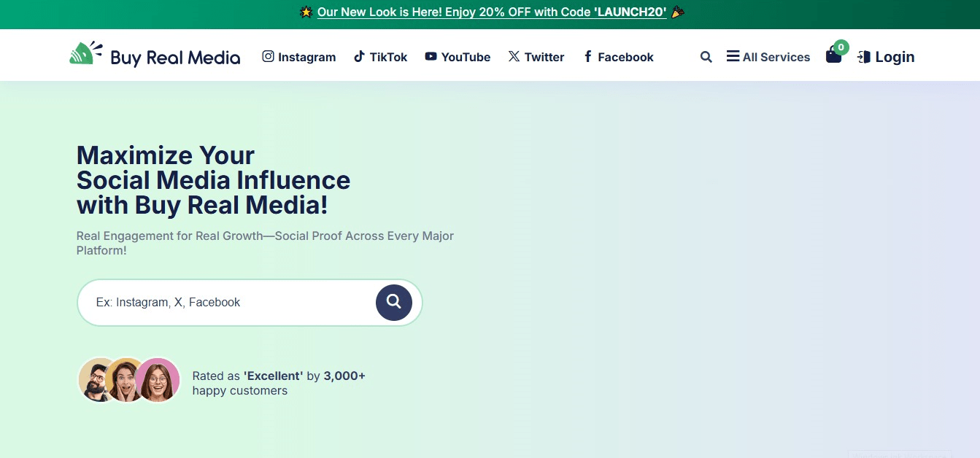Click the Facebook f icon in navbar
The height and width of the screenshot is (458, 980).
[x=587, y=56]
